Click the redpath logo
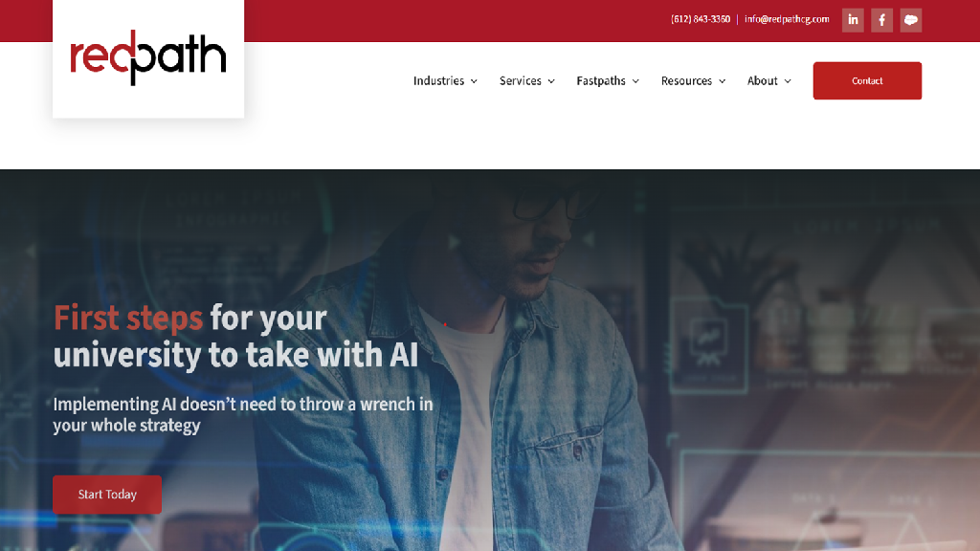980x551 pixels. coord(148,58)
